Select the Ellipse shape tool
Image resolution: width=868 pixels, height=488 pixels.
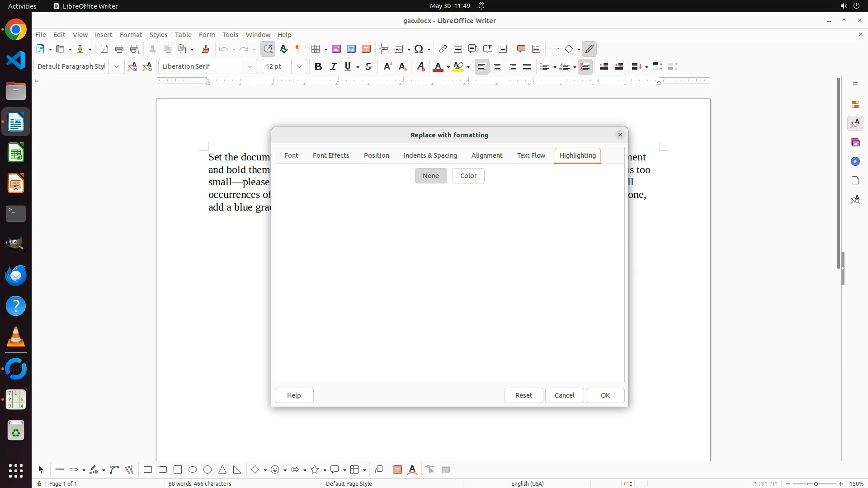point(193,469)
